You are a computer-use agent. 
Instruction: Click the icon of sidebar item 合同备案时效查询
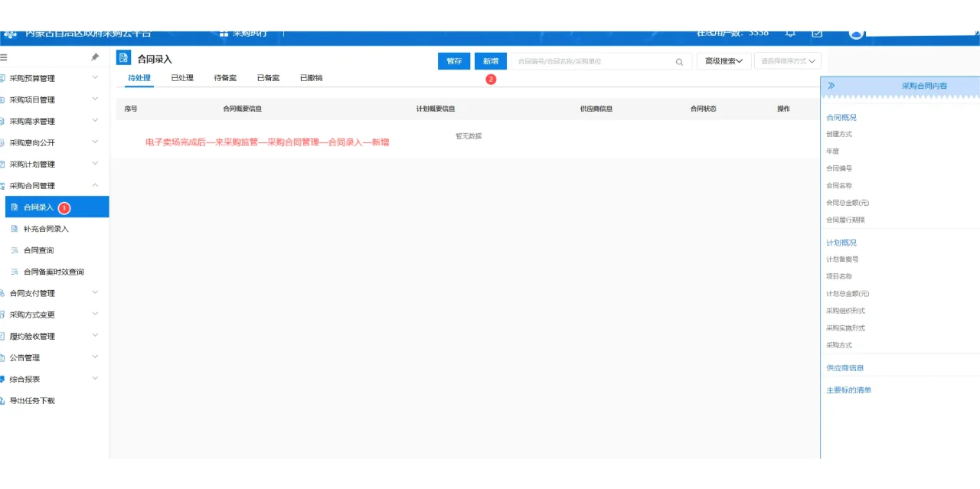[15, 272]
